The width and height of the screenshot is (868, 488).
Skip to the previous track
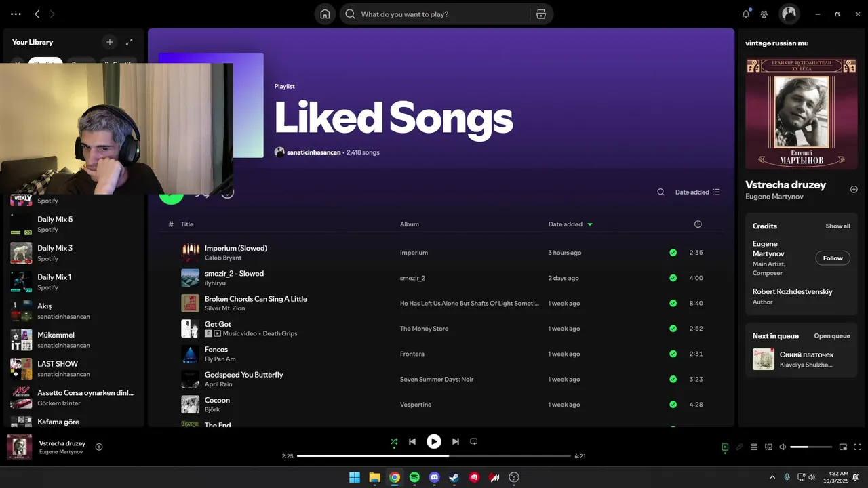pos(412,442)
